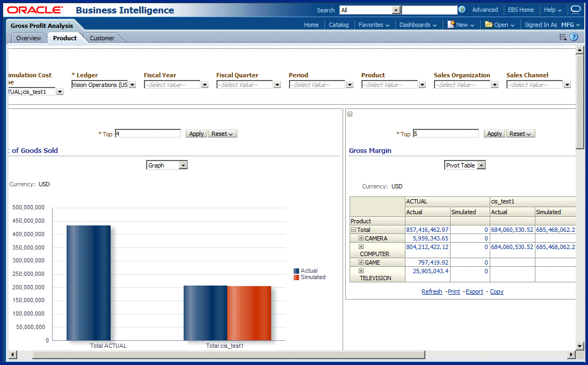Open the Home menu link
This screenshot has height=365, width=588.
pos(311,25)
